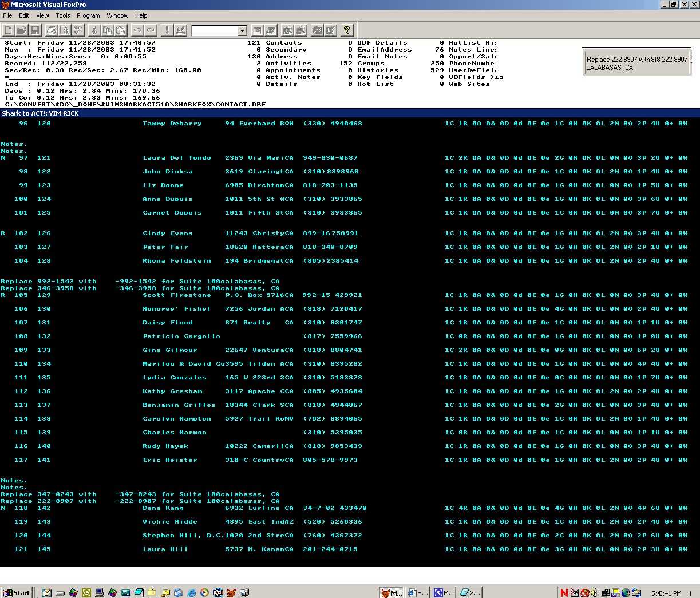Click the contact name John Dicksa

168,172
